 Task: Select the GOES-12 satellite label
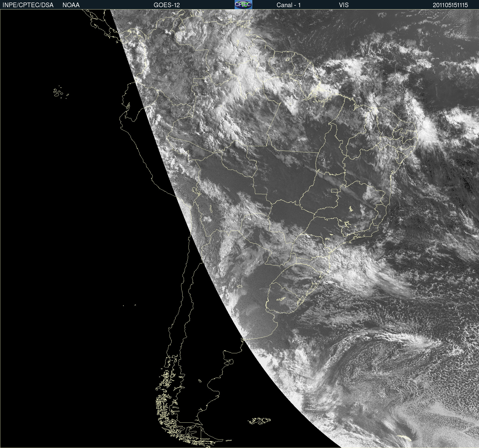click(167, 5)
